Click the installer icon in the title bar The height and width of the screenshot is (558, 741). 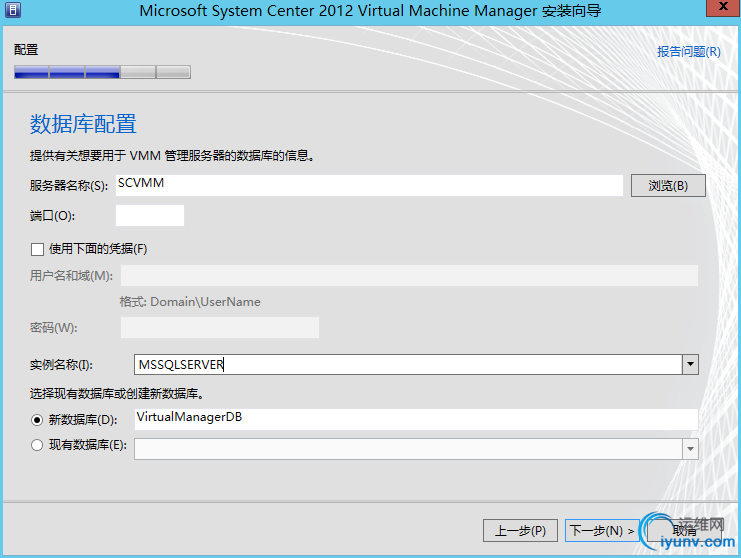click(x=13, y=9)
